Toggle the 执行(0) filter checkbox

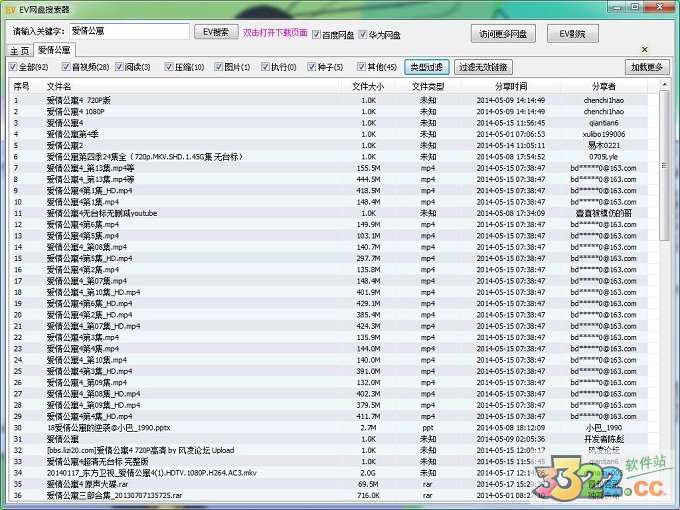point(265,67)
